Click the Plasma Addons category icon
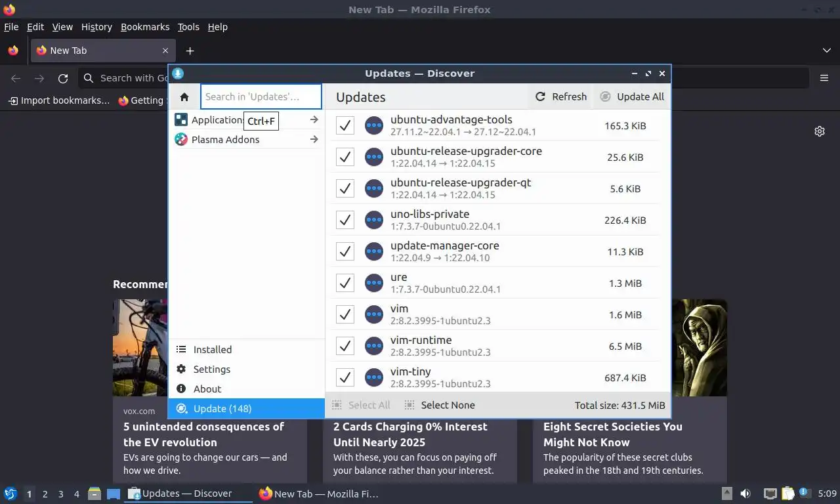Image resolution: width=840 pixels, height=504 pixels. click(180, 139)
